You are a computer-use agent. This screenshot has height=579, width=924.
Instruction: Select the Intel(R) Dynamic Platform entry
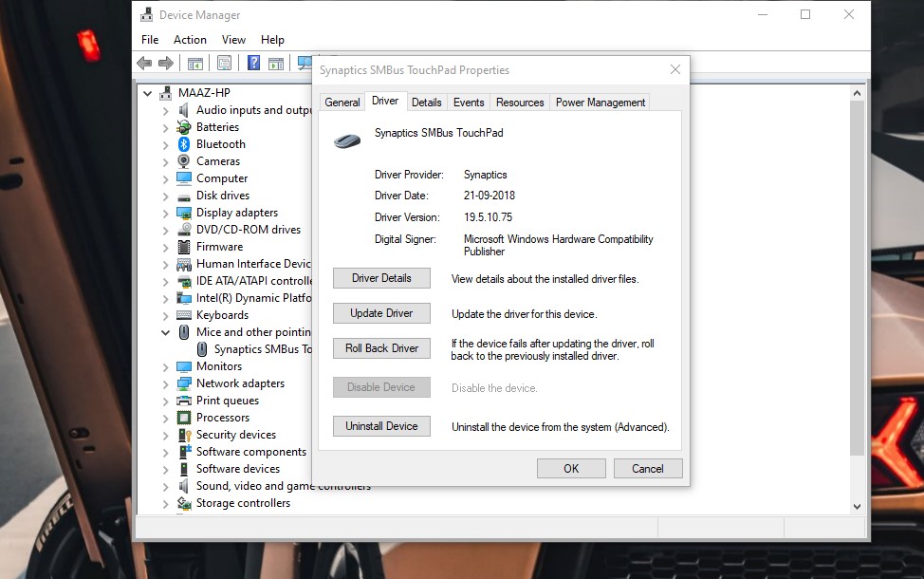point(253,298)
